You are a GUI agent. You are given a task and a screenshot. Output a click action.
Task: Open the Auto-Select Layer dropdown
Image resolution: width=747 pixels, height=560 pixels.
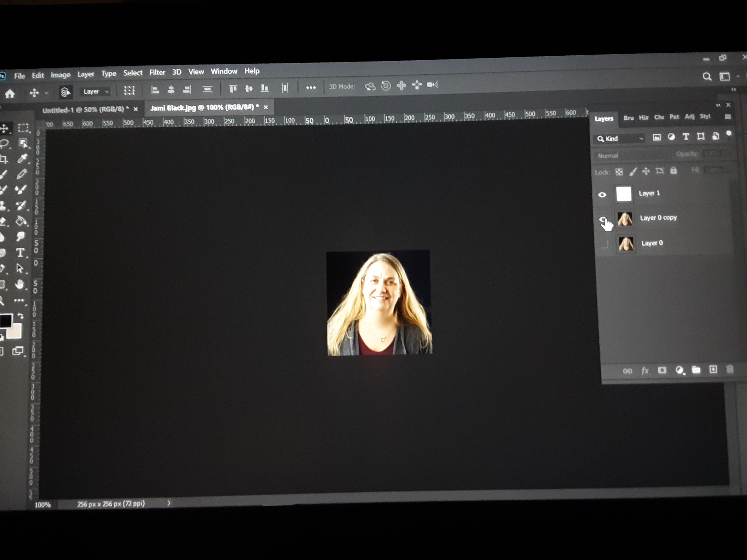(96, 92)
